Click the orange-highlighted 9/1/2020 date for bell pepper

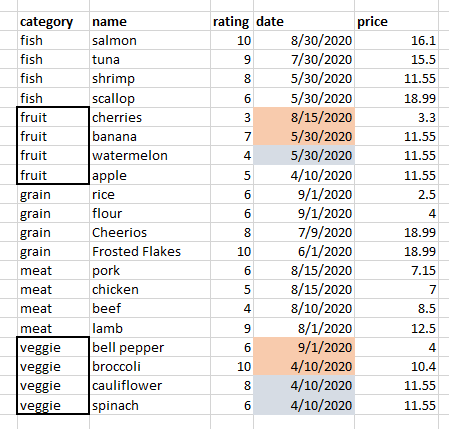click(304, 347)
